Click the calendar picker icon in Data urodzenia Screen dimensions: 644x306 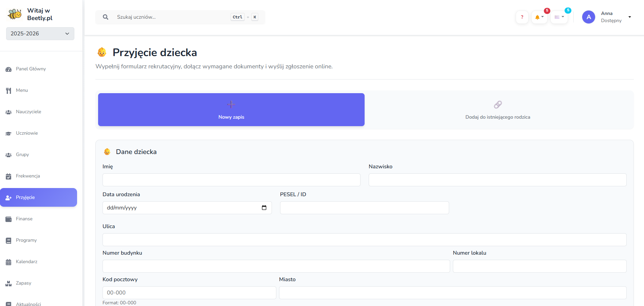tap(264, 208)
